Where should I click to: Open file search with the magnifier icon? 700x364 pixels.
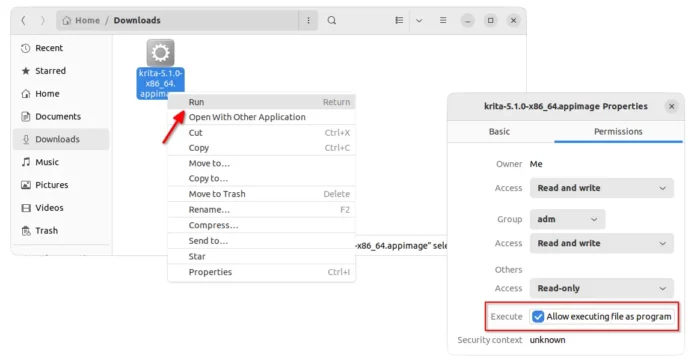point(332,21)
